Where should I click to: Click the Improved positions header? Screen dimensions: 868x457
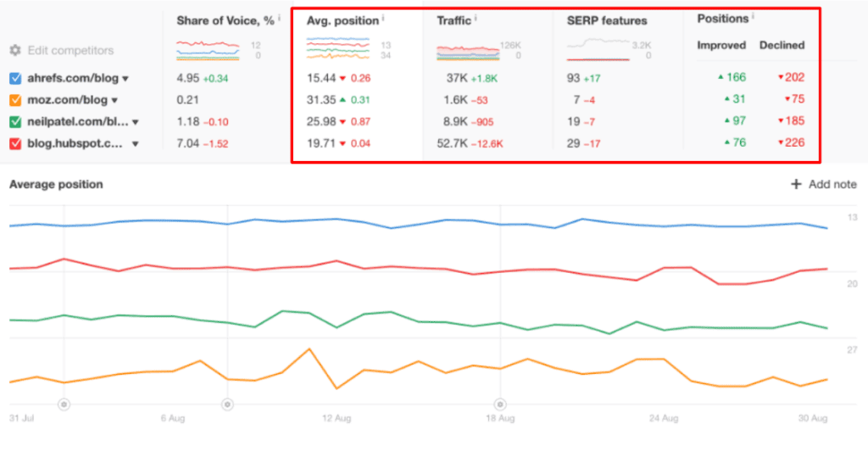click(721, 46)
